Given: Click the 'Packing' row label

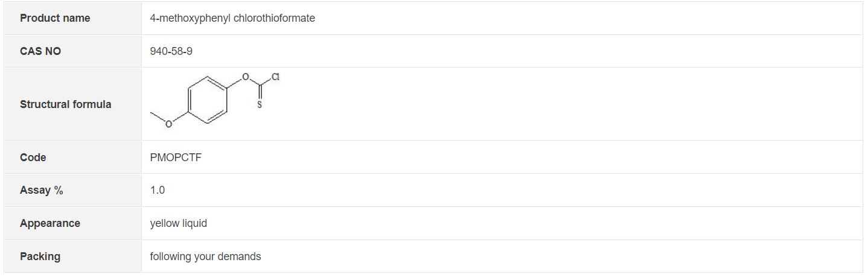Looking at the screenshot, I should 40,256.
